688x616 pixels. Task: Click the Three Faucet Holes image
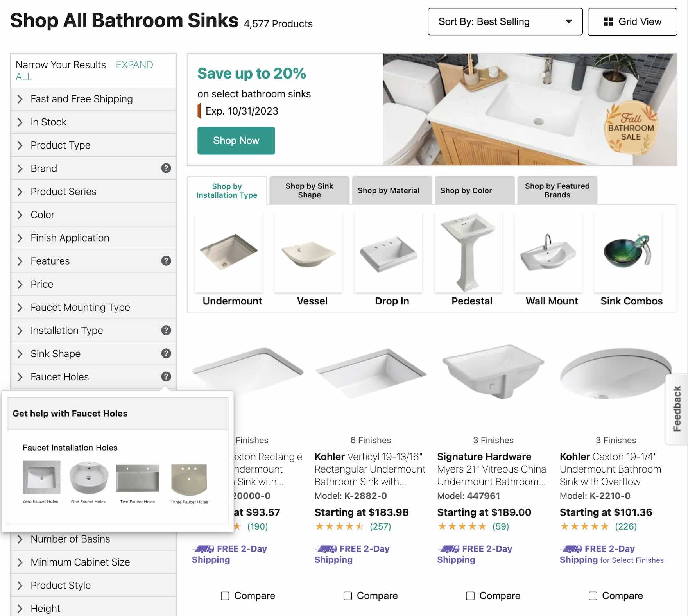click(189, 480)
